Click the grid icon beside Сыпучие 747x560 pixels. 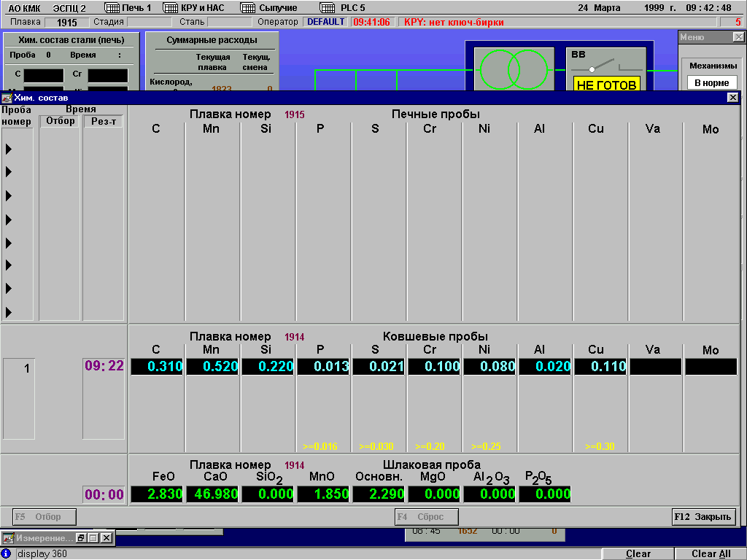(248, 7)
